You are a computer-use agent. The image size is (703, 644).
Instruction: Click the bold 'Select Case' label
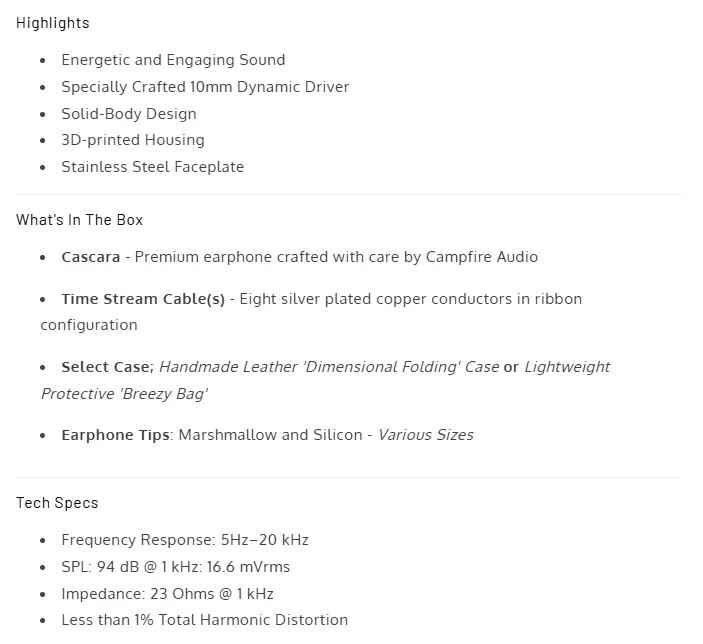coord(106,367)
